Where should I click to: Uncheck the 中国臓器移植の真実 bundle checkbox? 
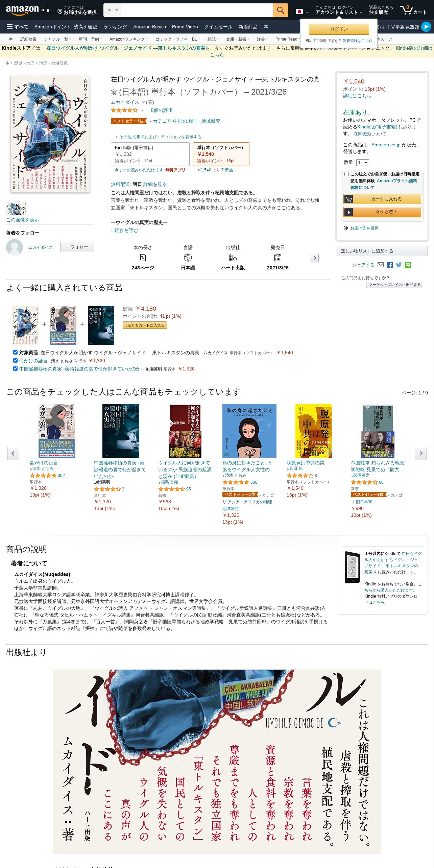15,368
